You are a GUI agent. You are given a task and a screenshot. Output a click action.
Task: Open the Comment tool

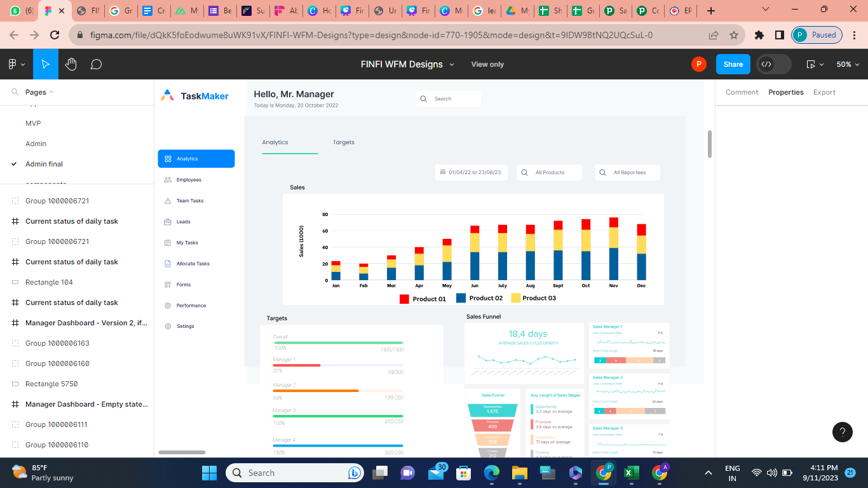(x=95, y=64)
